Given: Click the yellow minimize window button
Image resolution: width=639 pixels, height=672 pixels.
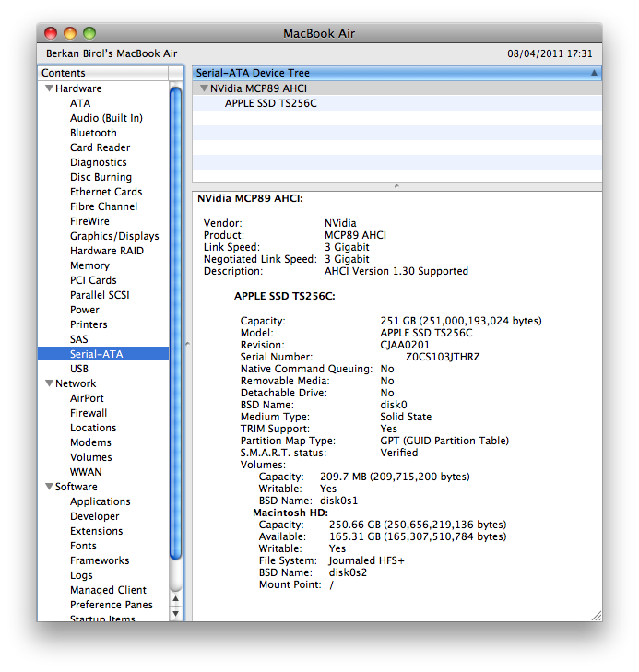Looking at the screenshot, I should click(x=70, y=33).
